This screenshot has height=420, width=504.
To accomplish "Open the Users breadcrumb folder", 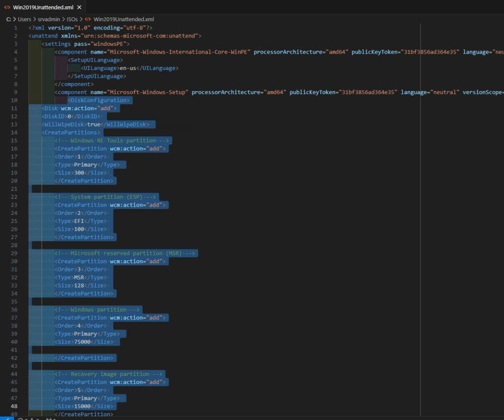I will pyautogui.click(x=25, y=19).
